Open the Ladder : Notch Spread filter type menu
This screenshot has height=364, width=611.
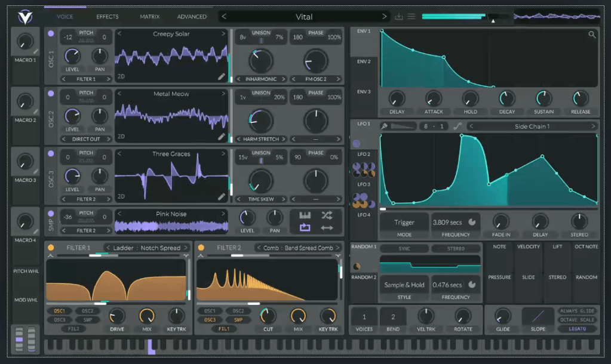pyautogui.click(x=147, y=248)
